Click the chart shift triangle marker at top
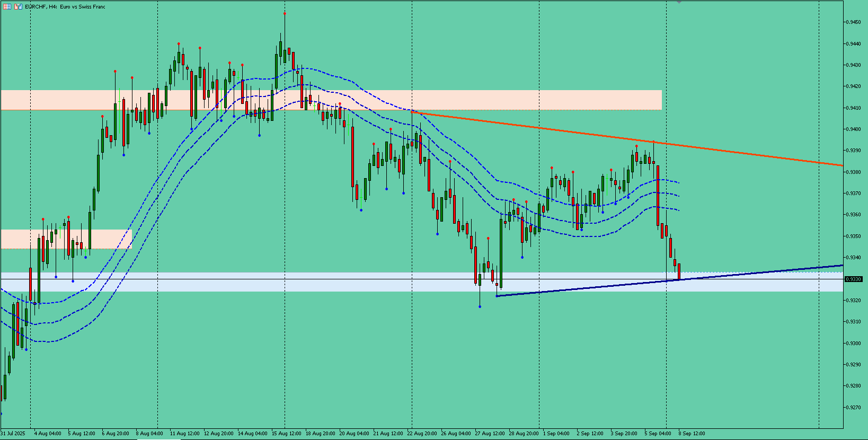This screenshot has width=868, height=440. pyautogui.click(x=679, y=2)
